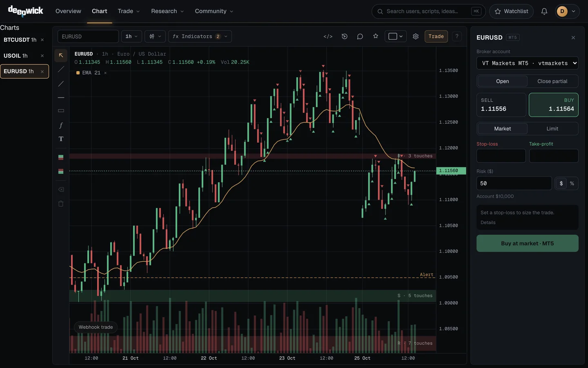Go to the Overview tab
The image size is (588, 368).
click(68, 11)
